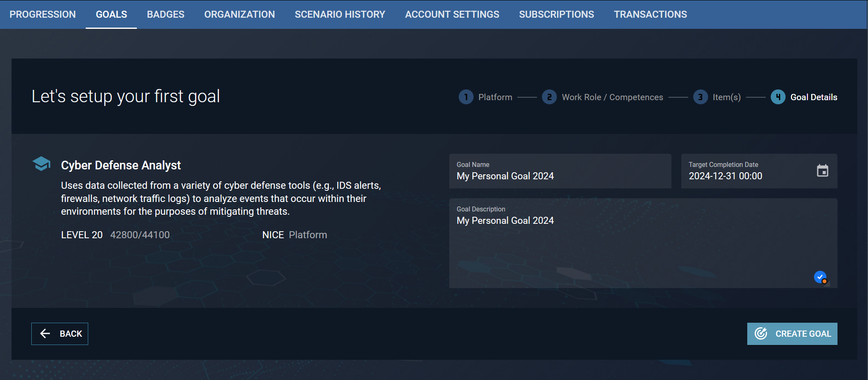Open the Transactions tab

click(650, 14)
